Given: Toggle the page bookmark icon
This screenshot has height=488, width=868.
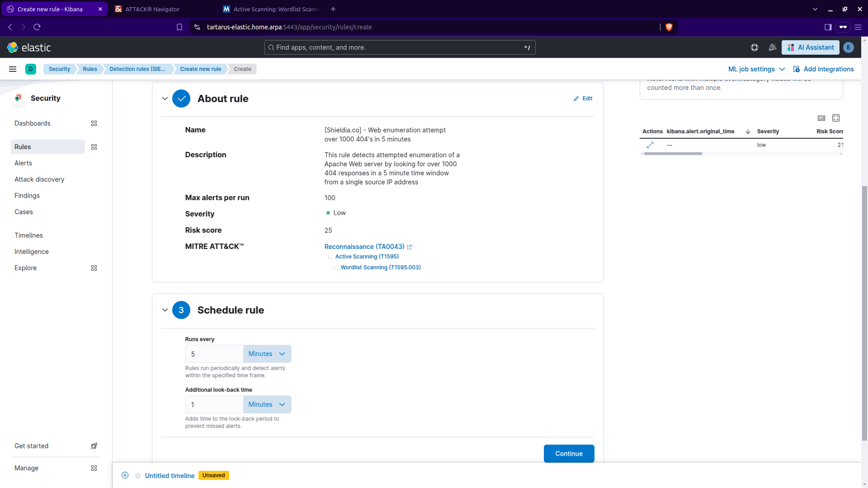Looking at the screenshot, I should (x=179, y=27).
